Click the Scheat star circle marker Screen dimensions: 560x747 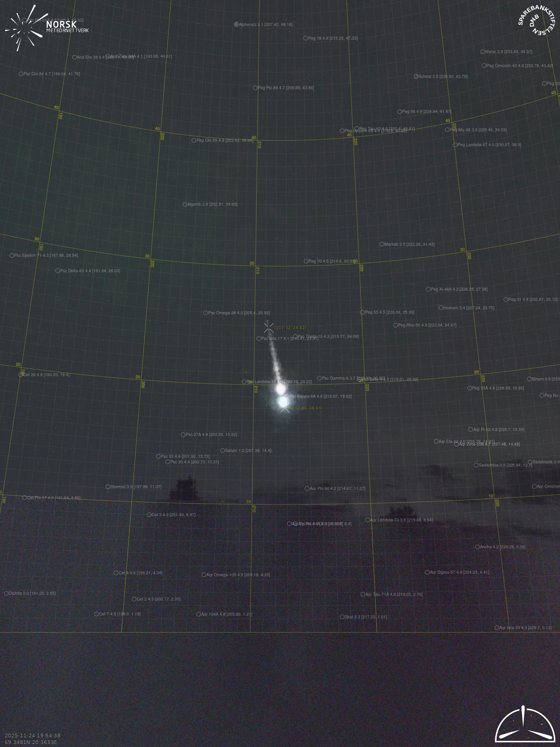tap(416, 76)
